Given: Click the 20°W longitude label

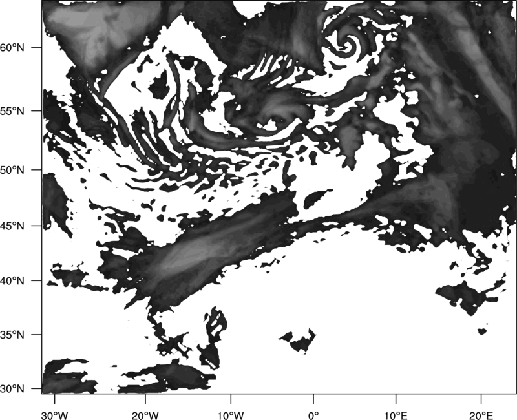Looking at the screenshot, I should pos(145,415).
